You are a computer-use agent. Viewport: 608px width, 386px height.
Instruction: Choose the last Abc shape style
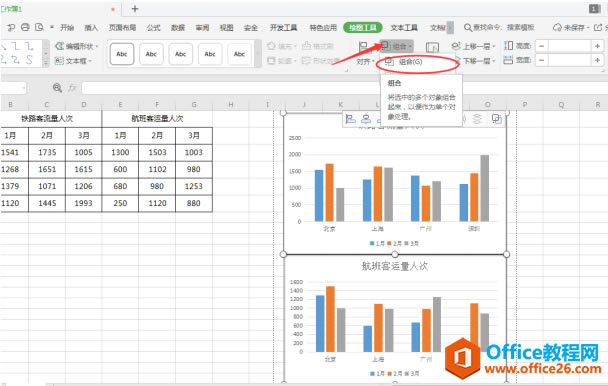[x=239, y=54]
